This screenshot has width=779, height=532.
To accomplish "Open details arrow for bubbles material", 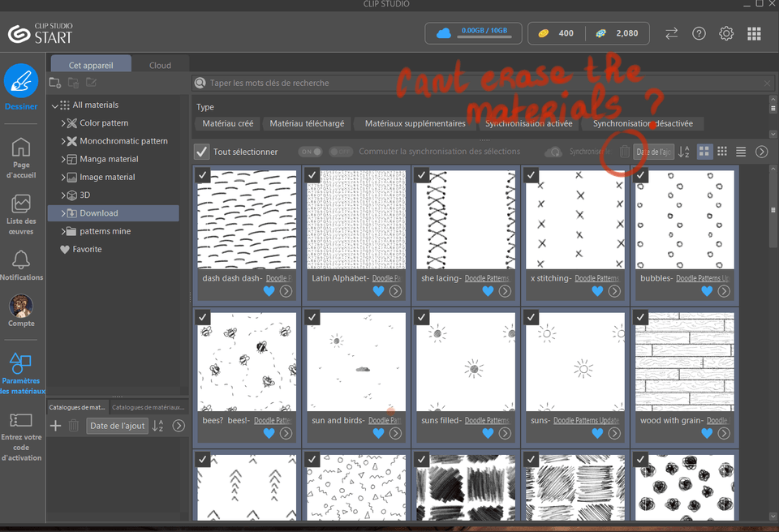I will click(x=724, y=291).
